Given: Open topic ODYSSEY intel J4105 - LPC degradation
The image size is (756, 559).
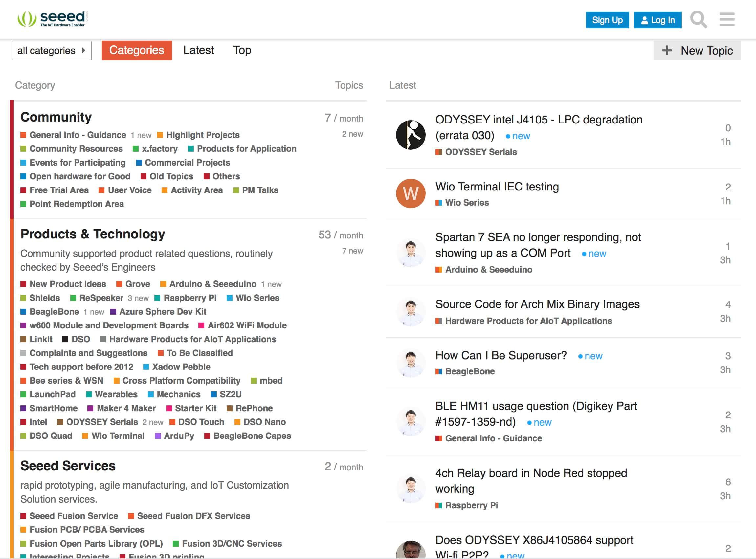Looking at the screenshot, I should click(539, 127).
